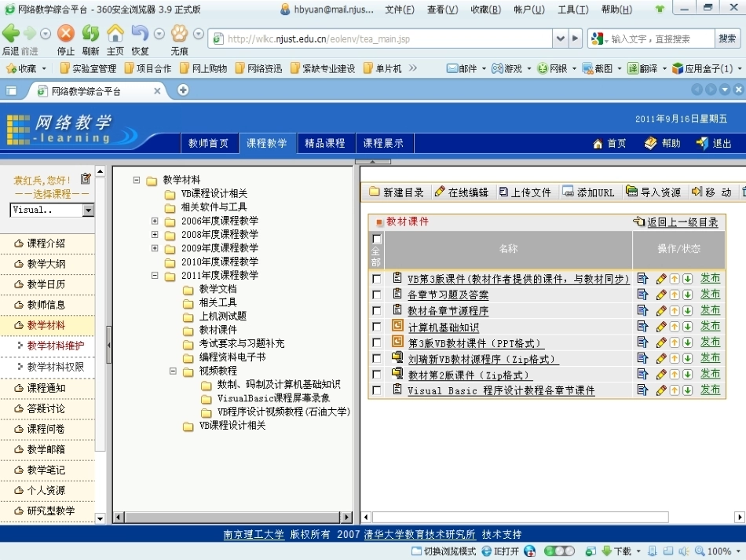746x560 pixels.
Task: Check the box for 各章节习题及答案
Action: pos(377,295)
